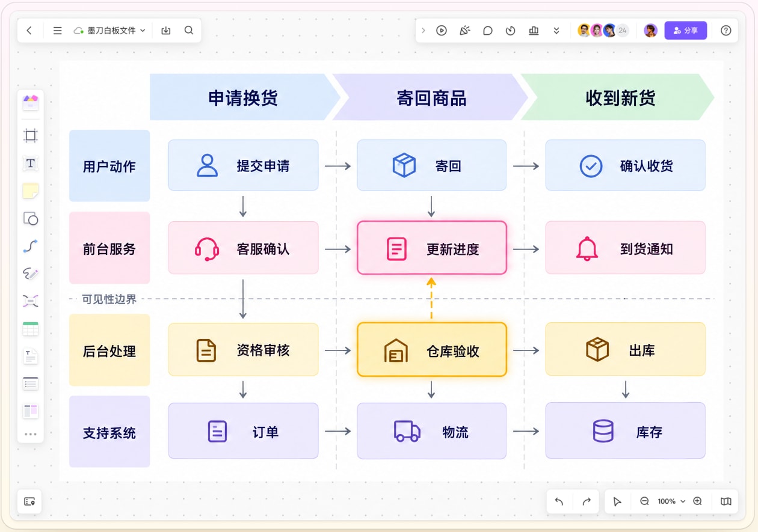Click the 客服确认 card
This screenshot has height=532, width=758.
[243, 248]
